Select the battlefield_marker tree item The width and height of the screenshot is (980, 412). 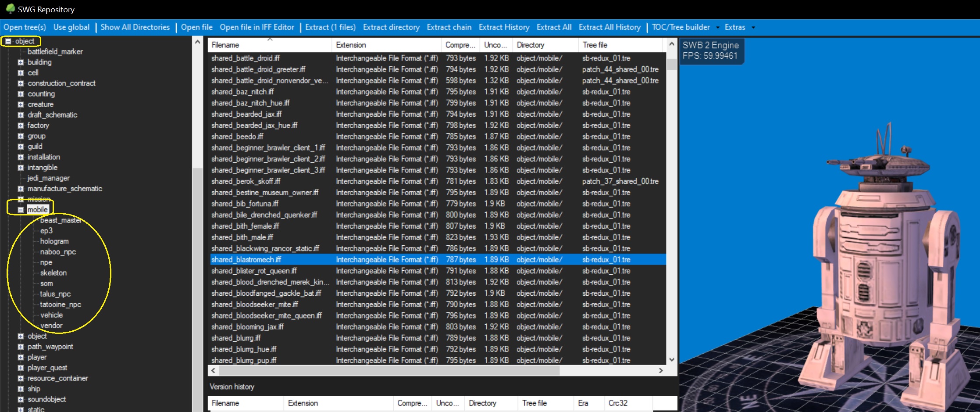click(55, 52)
